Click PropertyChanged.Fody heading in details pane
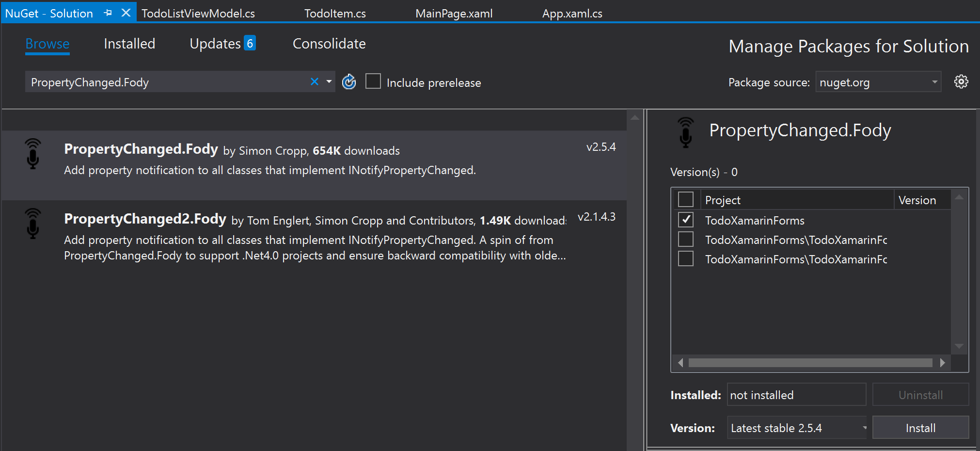 [x=800, y=130]
